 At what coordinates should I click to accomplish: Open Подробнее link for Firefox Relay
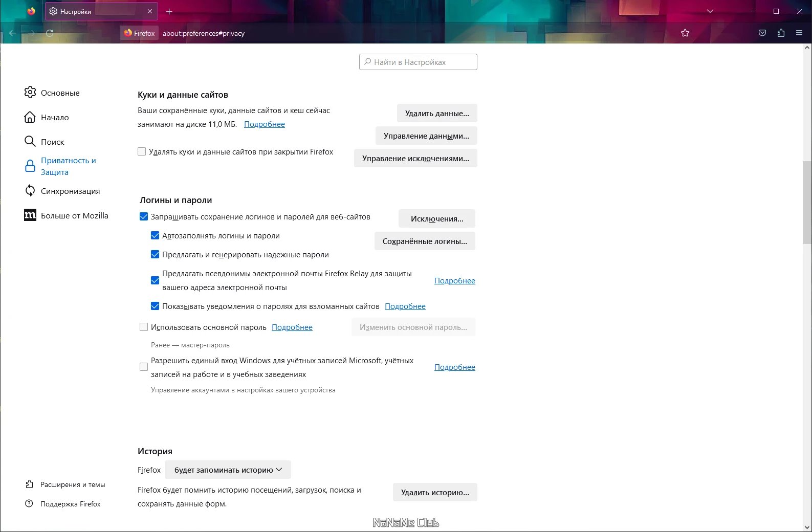455,281
